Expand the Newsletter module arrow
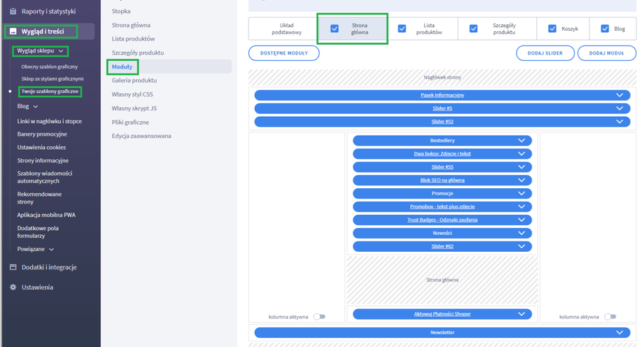 tap(619, 333)
